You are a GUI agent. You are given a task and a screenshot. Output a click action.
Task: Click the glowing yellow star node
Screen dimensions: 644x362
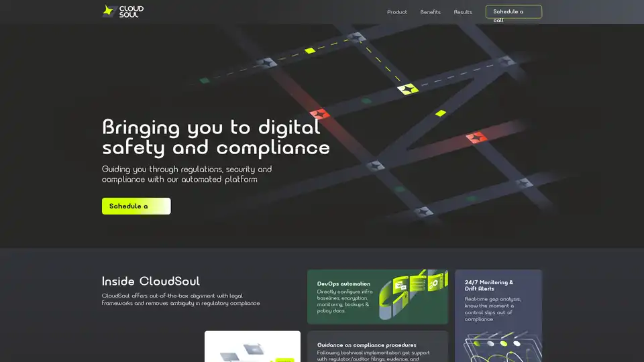tap(407, 88)
